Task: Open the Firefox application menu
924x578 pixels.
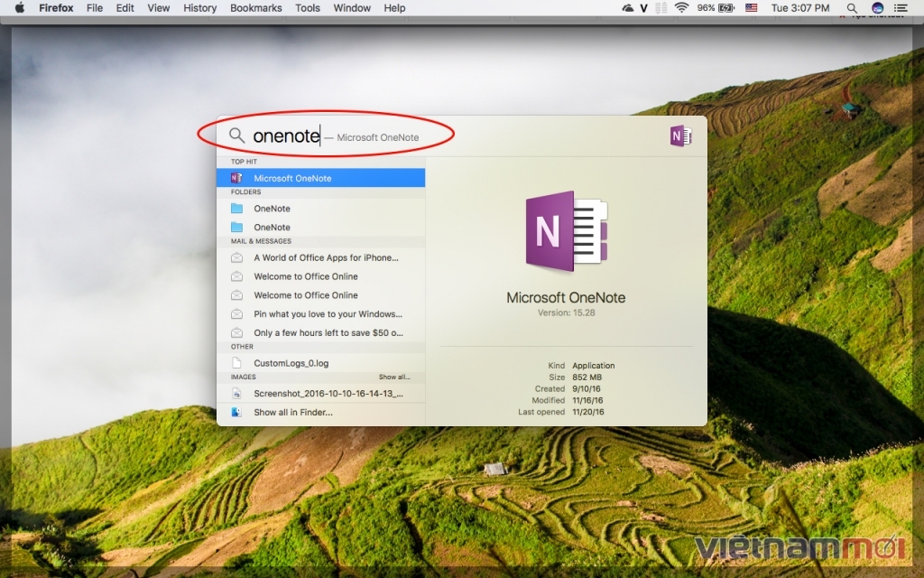Action: (x=56, y=7)
